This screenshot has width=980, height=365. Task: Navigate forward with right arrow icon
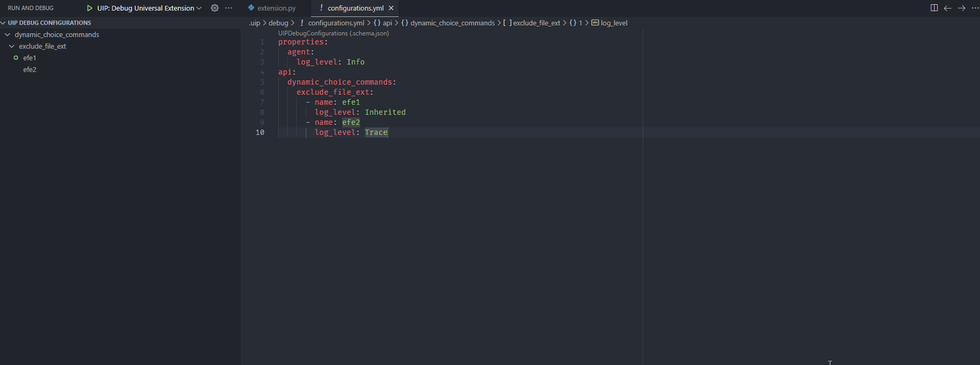(x=961, y=8)
